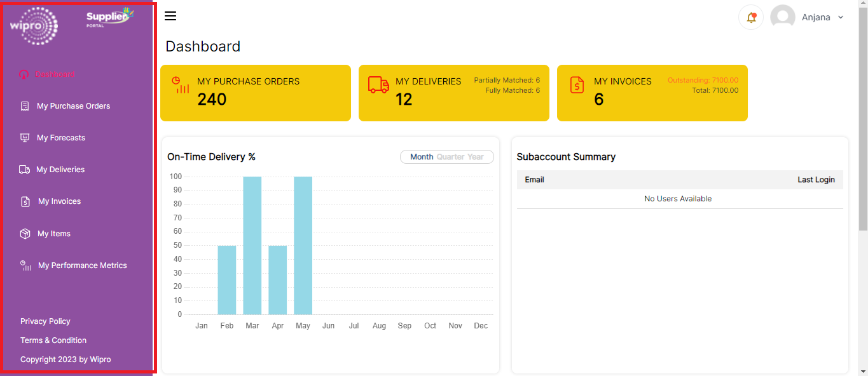Open the notification bell icon
The image size is (868, 376).
point(751,17)
